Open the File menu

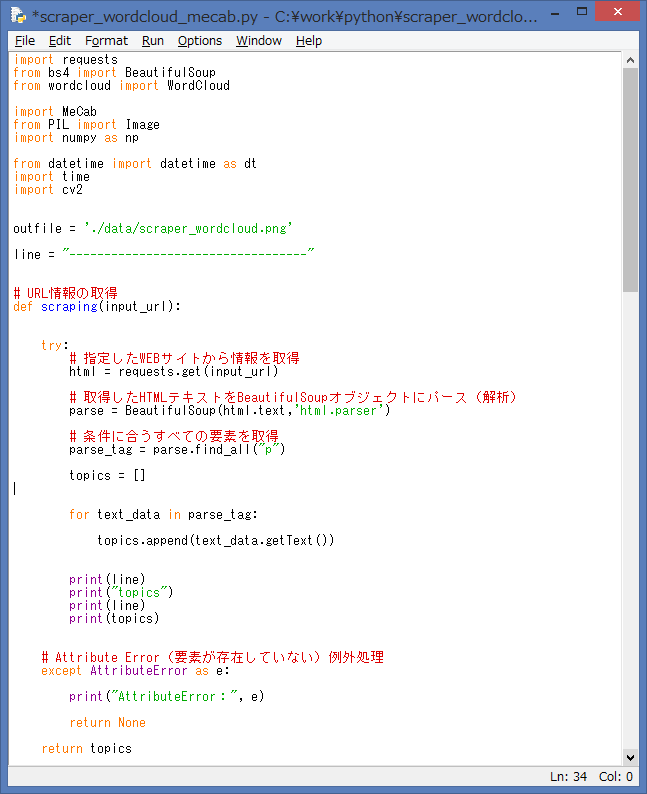click(x=25, y=40)
